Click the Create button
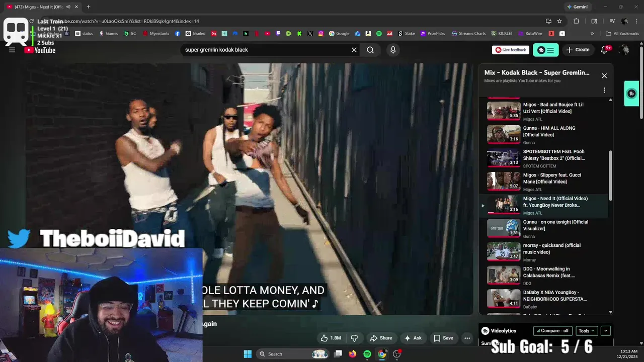The height and width of the screenshot is (362, 644). click(x=578, y=50)
